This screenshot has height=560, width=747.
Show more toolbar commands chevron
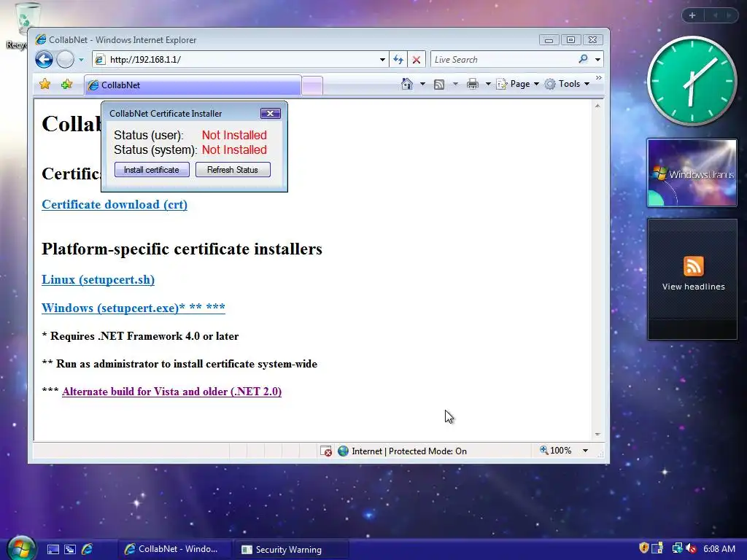(x=599, y=77)
